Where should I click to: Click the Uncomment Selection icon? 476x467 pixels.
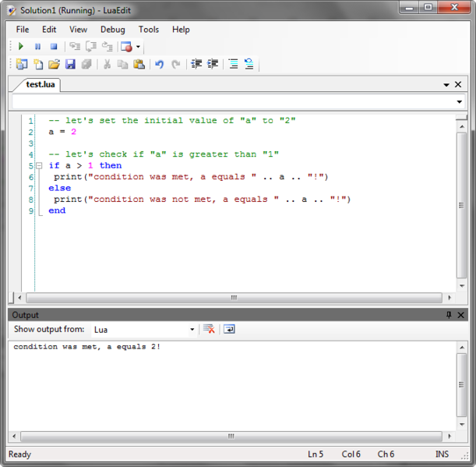point(249,64)
